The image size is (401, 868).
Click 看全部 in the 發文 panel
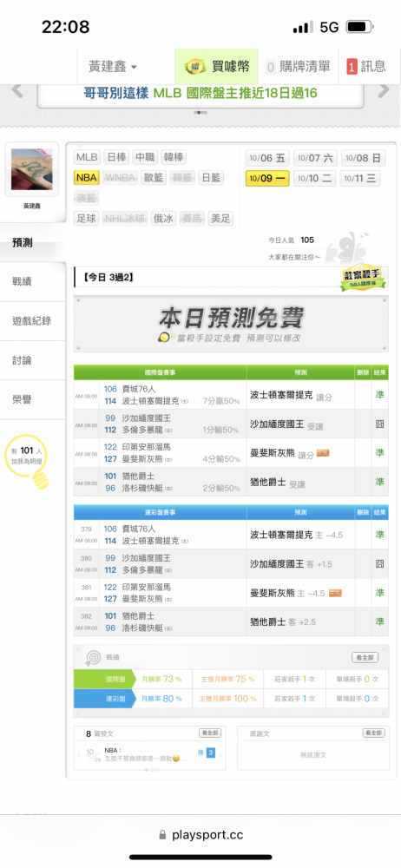[210, 733]
